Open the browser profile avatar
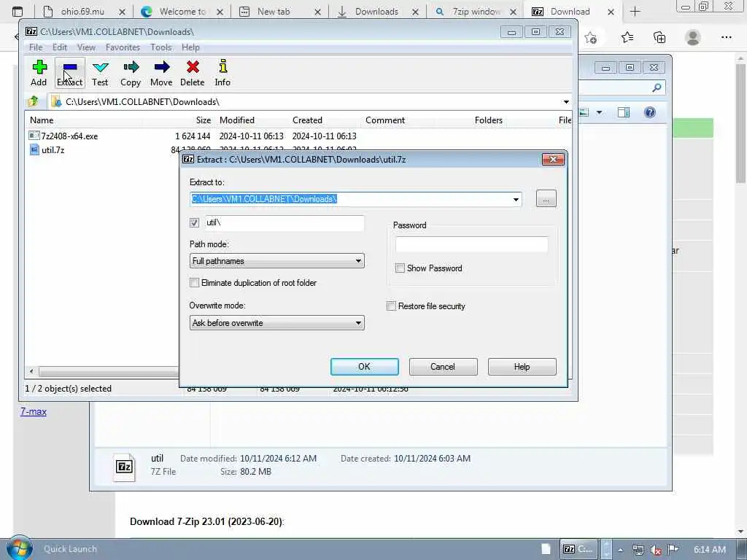Screen dimensions: 747x560 coord(693,38)
